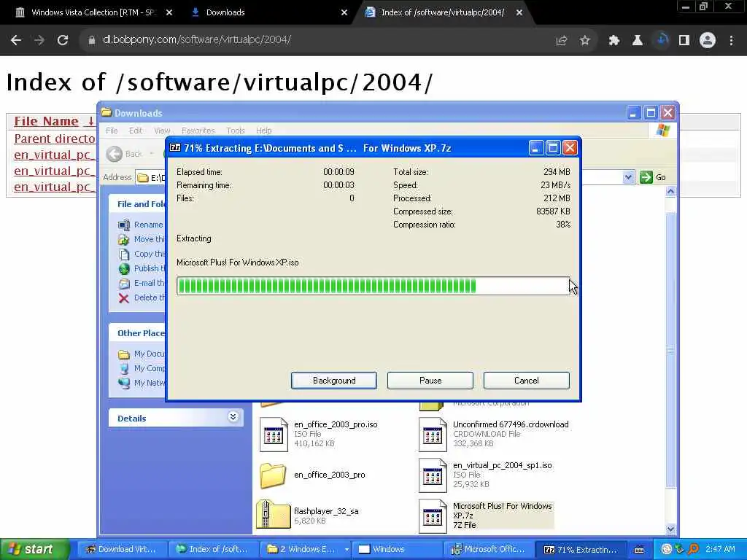
Task: Expand the Details panel chevron
Action: (x=233, y=417)
